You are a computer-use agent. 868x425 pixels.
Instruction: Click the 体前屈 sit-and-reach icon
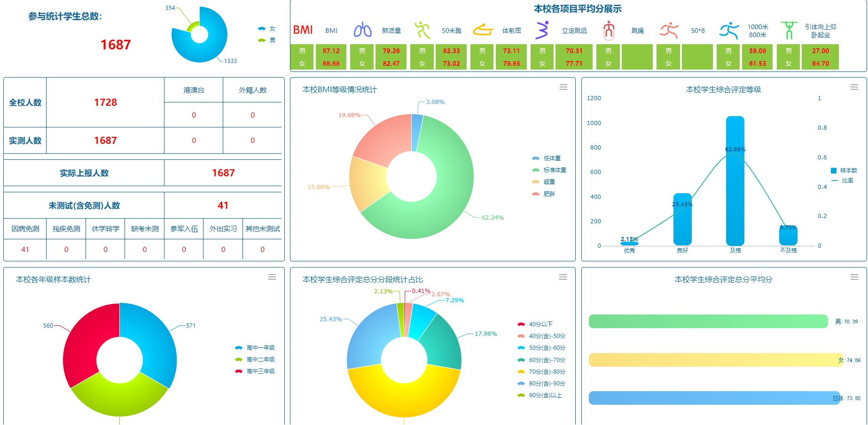tap(483, 30)
